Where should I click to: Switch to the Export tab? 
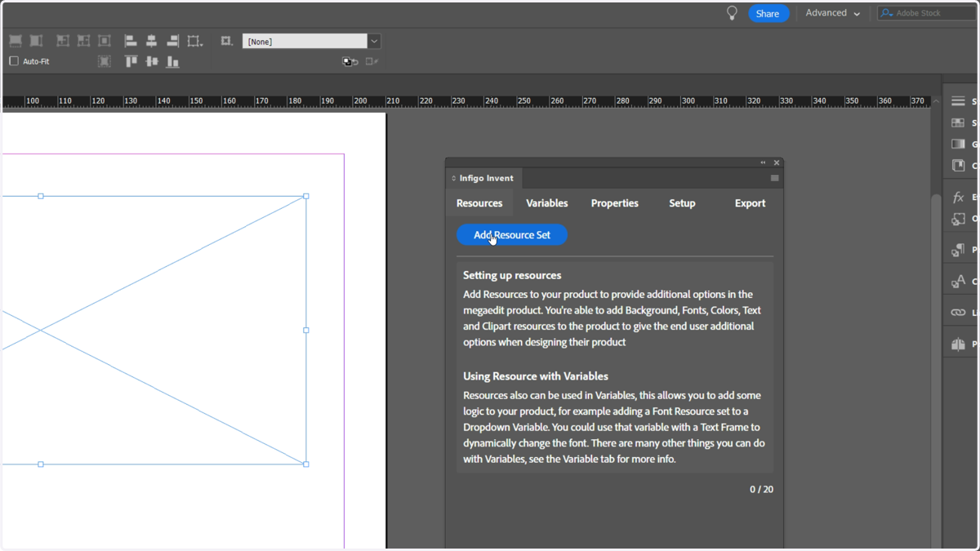click(x=750, y=203)
